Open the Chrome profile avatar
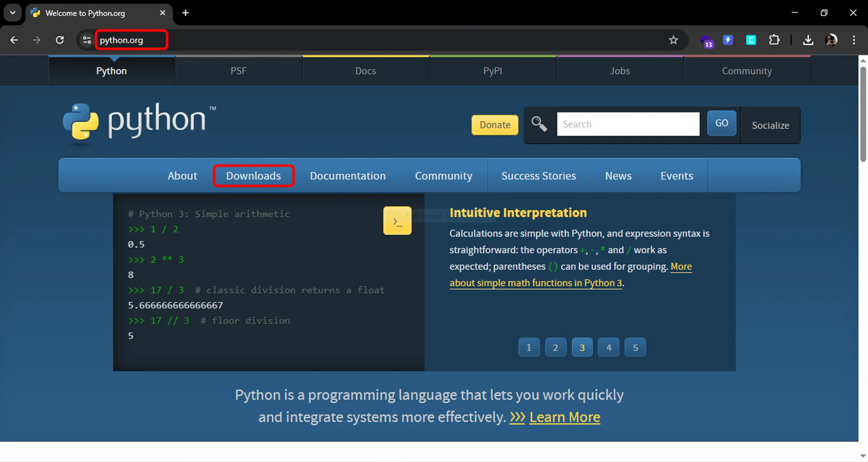The image size is (868, 462). (831, 40)
